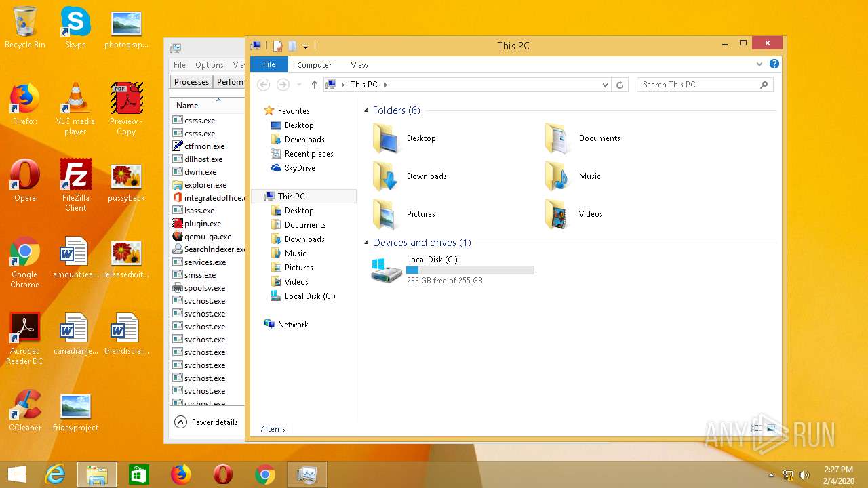Open the Documents folder under Folders

click(583, 138)
